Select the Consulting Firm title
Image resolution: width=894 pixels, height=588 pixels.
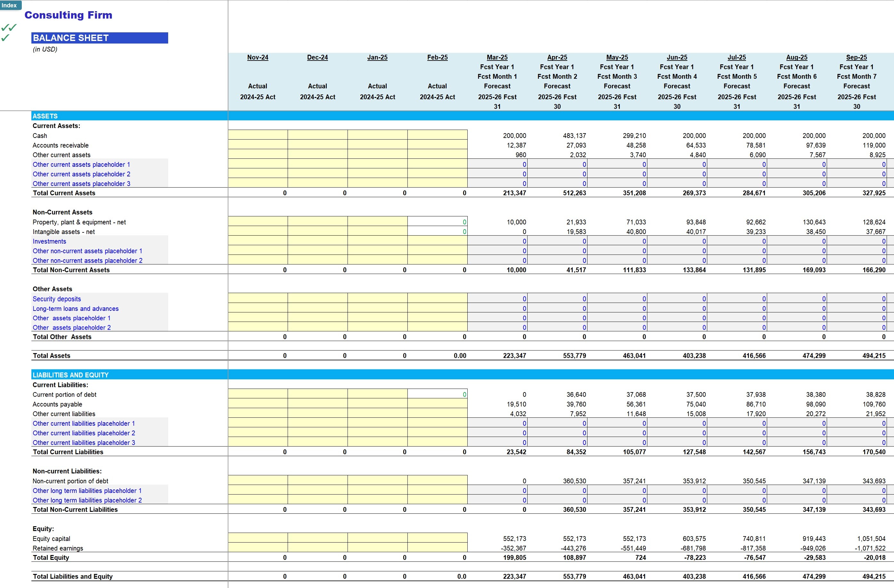click(68, 15)
